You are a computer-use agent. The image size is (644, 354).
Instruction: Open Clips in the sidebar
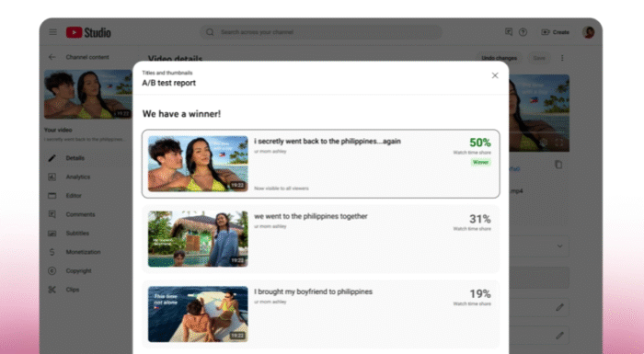pos(73,290)
